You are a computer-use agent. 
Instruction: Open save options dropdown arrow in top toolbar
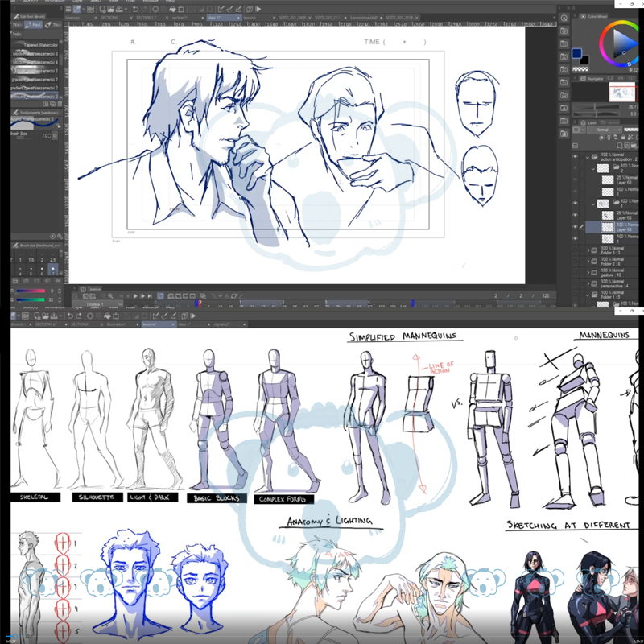(x=125, y=9)
